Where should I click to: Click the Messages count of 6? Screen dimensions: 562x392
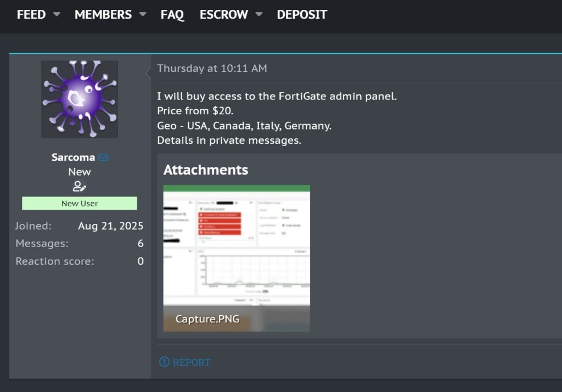coord(140,243)
